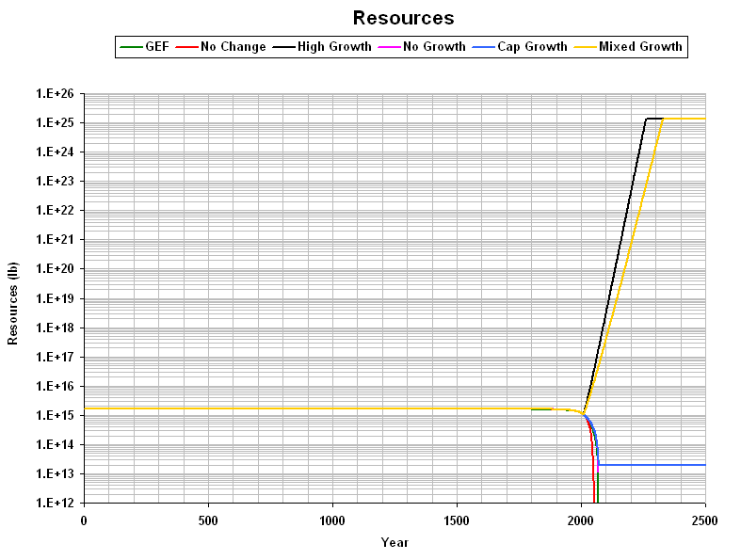
Task: Click the y-axis tick label 1.E+26
Action: pos(56,94)
